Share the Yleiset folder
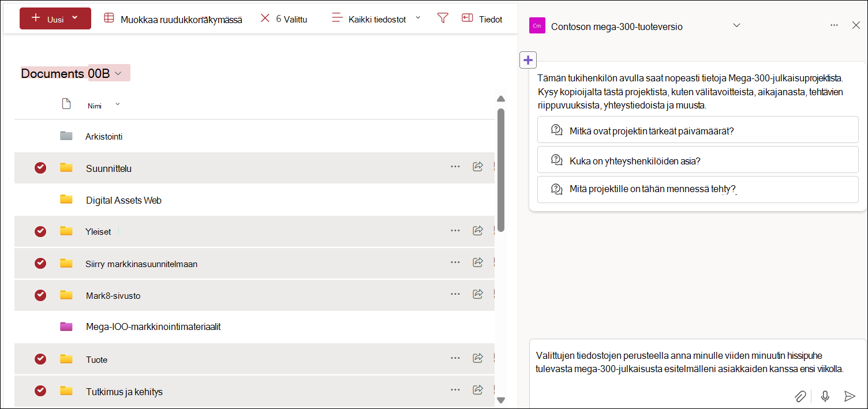This screenshot has height=409, width=868. coord(478,230)
